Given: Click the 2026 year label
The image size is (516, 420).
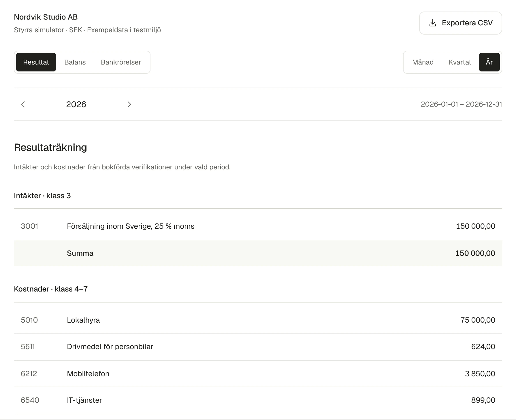Looking at the screenshot, I should pos(76,104).
